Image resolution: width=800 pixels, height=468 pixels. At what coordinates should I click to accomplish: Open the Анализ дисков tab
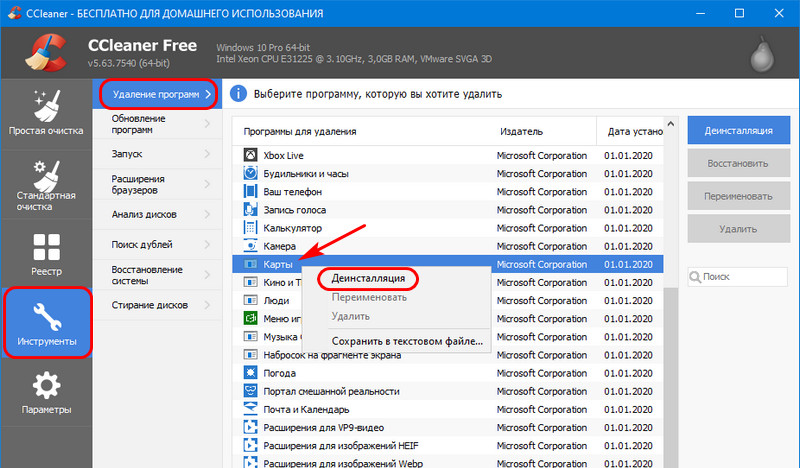(x=158, y=214)
